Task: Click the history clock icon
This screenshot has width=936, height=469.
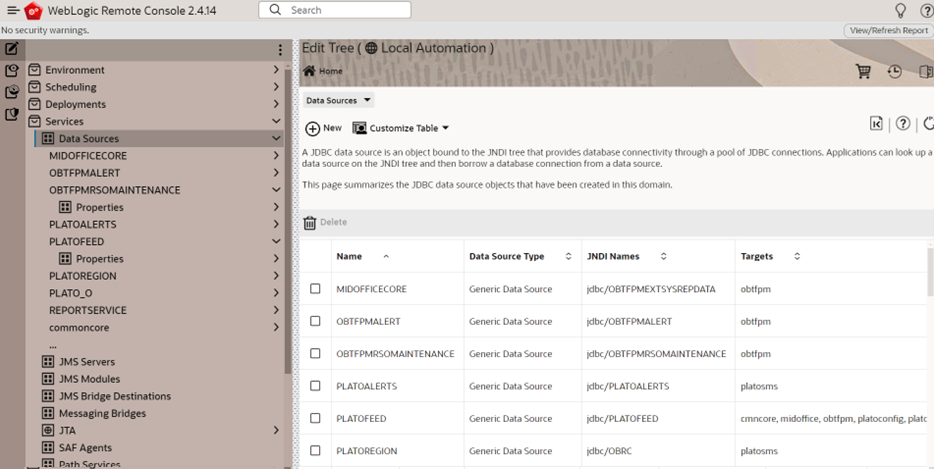Action: pos(894,72)
